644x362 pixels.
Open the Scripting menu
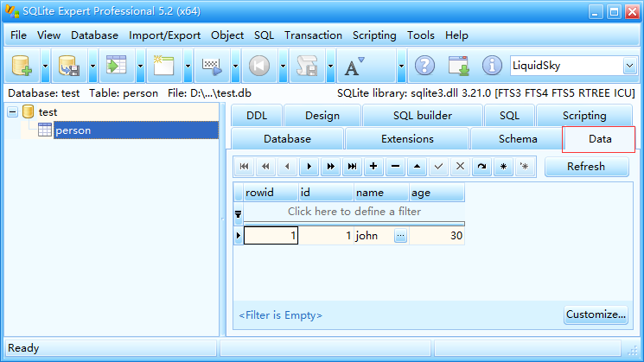tap(374, 35)
